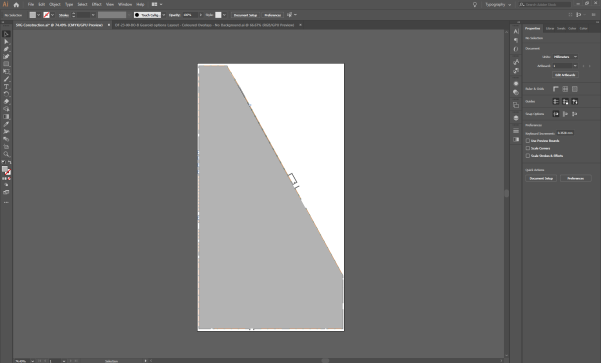Switch to the SMG-Construction.ai document tab
Image resolution: width=601 pixels, height=363 pixels.
coord(59,25)
